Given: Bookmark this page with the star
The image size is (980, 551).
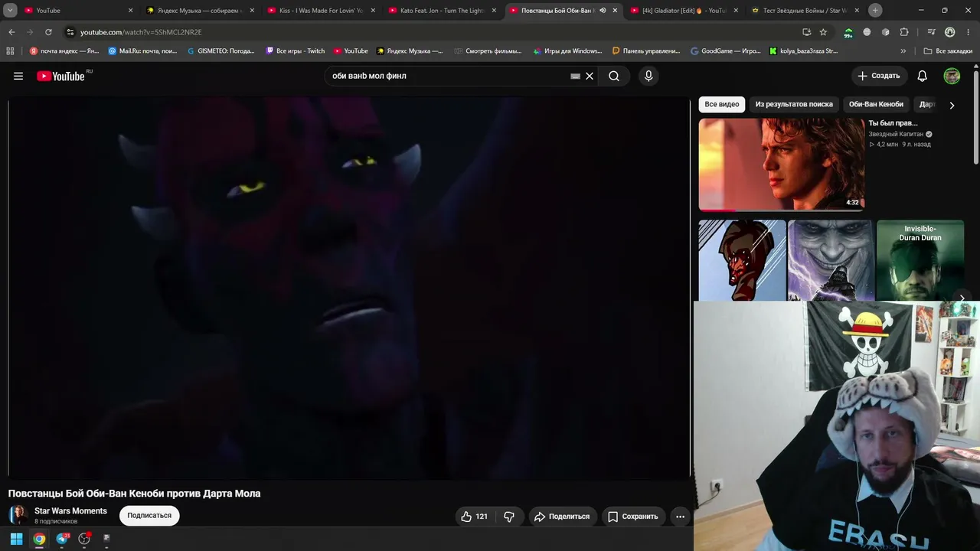Looking at the screenshot, I should [823, 32].
